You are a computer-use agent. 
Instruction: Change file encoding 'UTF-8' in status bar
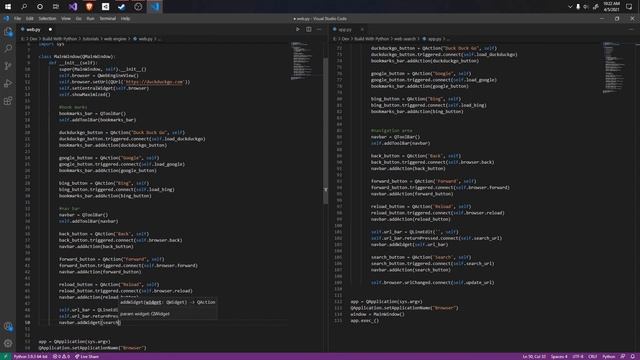pos(578,357)
